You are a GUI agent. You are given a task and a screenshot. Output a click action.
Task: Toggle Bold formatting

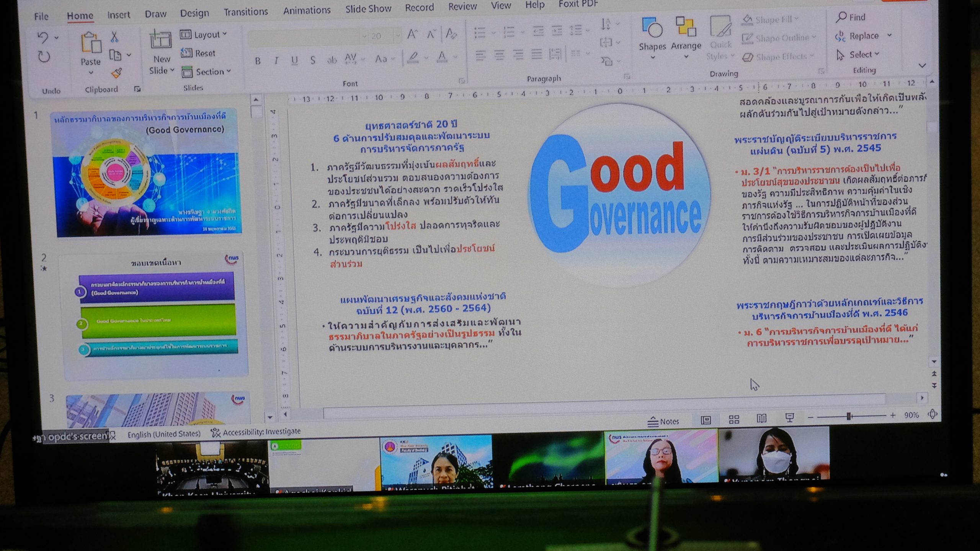(x=258, y=61)
